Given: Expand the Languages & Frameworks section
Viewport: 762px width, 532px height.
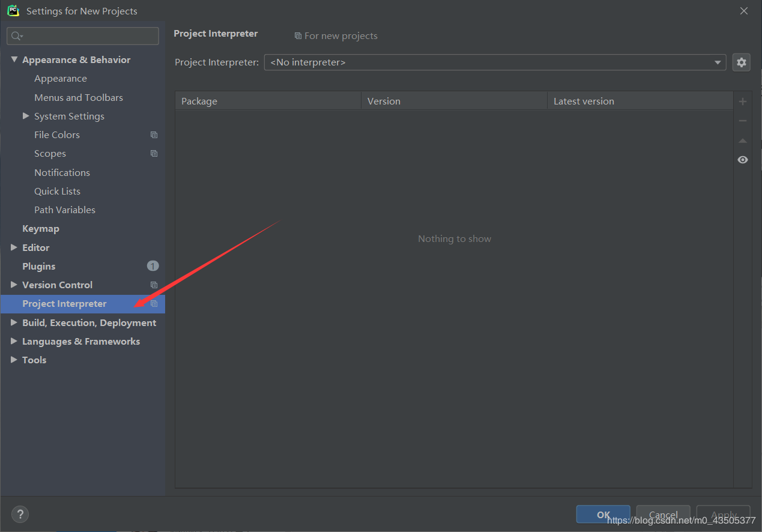Looking at the screenshot, I should (x=14, y=341).
